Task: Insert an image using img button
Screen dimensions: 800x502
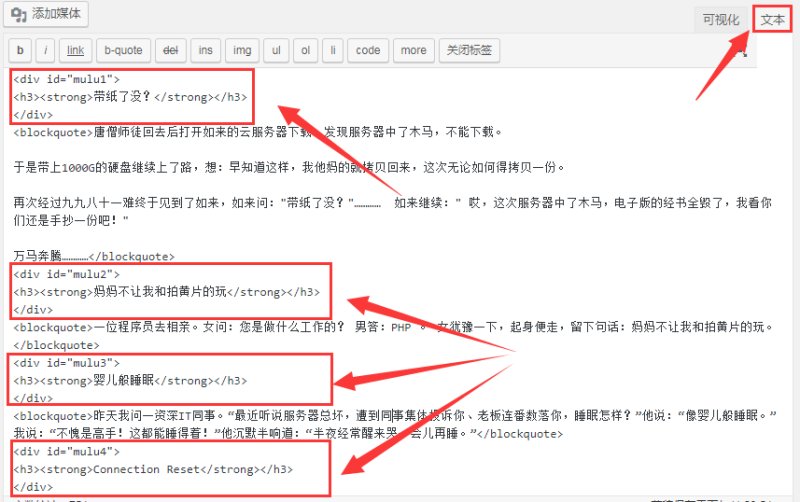Action: 242,50
